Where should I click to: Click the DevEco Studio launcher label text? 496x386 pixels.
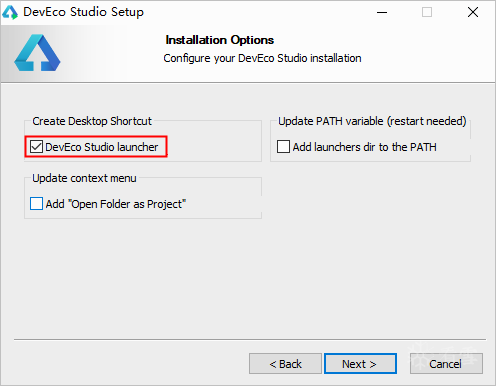(102, 147)
